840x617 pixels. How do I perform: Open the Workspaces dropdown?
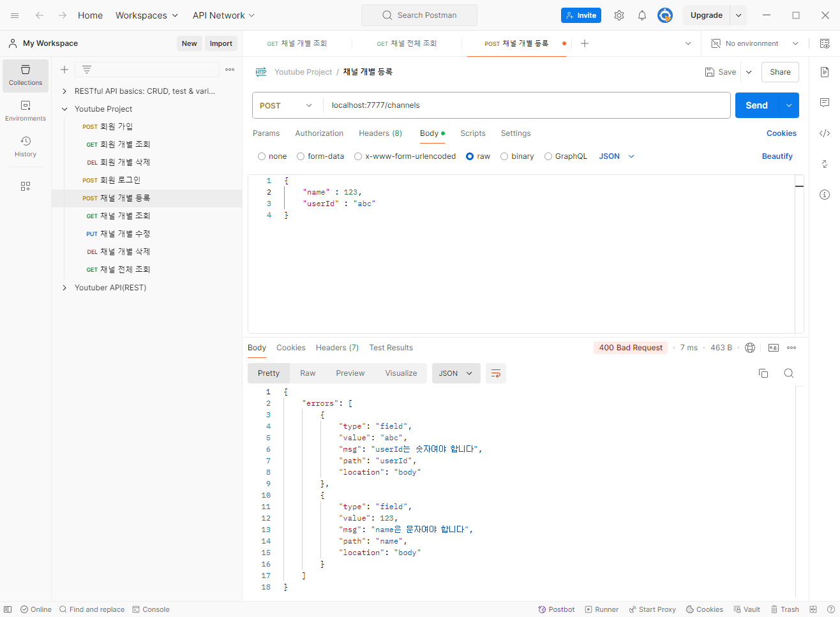coord(147,15)
